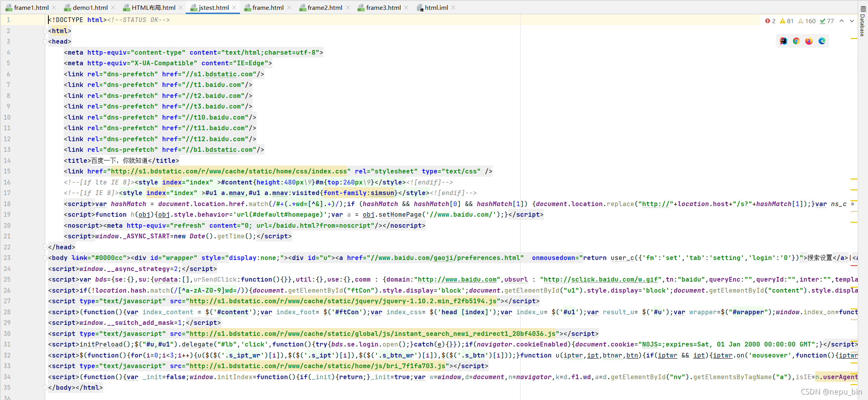
Task: Close the demo1.html tab
Action: tap(113, 7)
